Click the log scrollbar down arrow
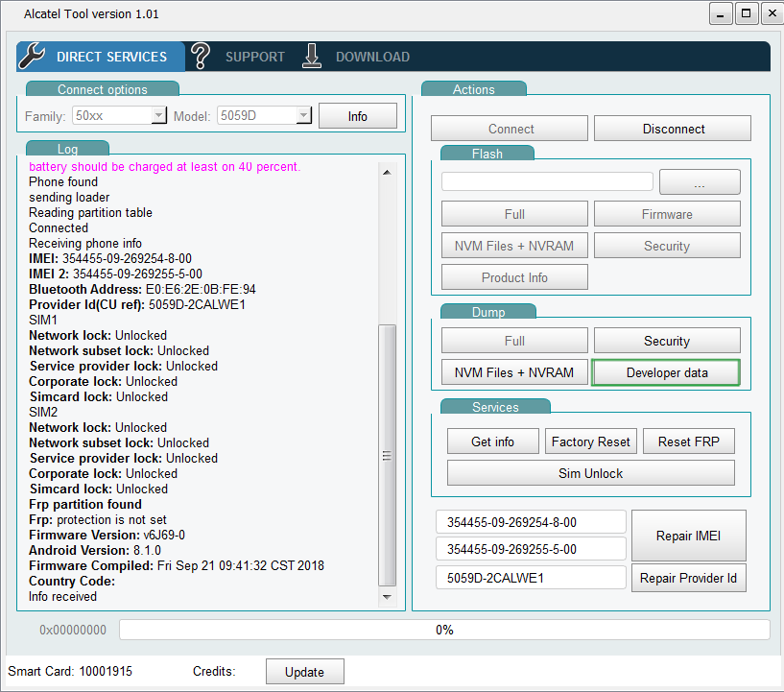The width and height of the screenshot is (784, 692). [387, 597]
